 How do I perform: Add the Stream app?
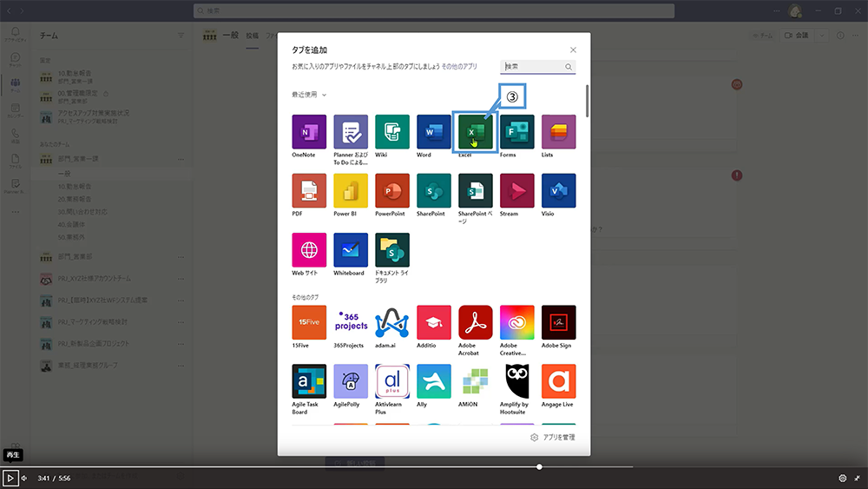tap(517, 190)
